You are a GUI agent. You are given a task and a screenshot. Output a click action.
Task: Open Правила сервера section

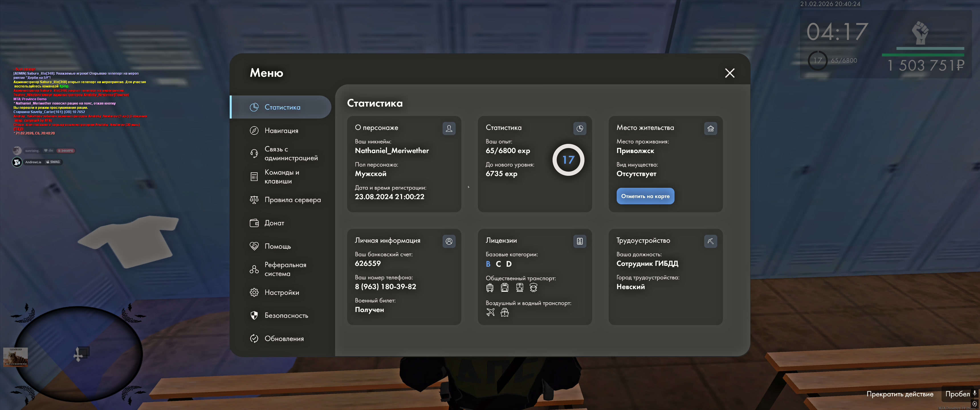[292, 200]
